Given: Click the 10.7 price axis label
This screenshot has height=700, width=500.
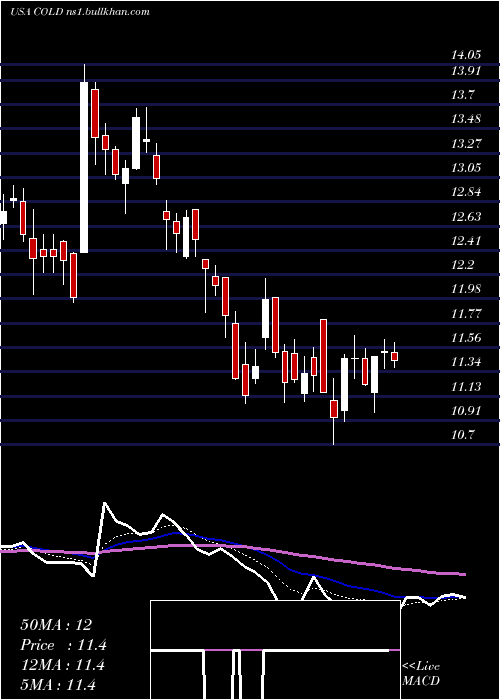Looking at the screenshot, I should point(462,435).
